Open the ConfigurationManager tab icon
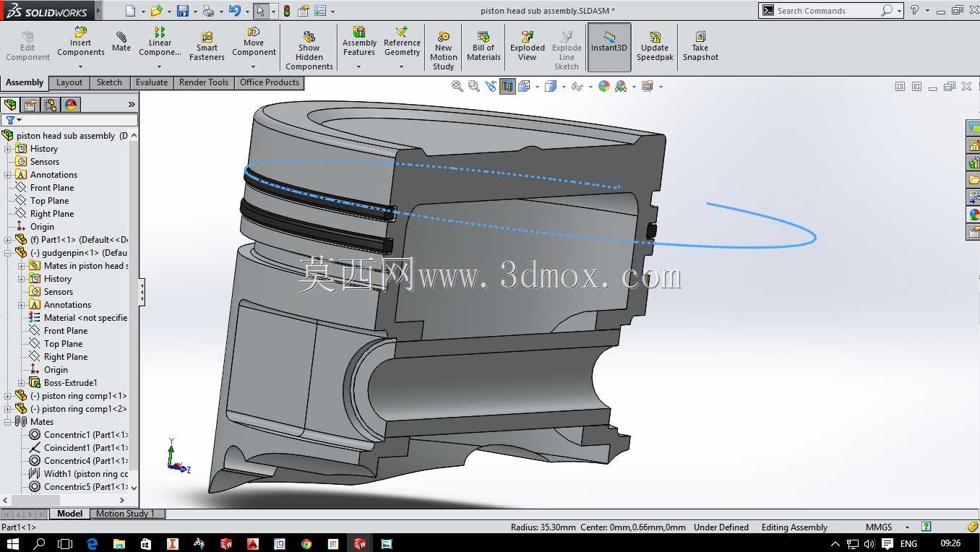The height and width of the screenshot is (552, 980). (51, 105)
